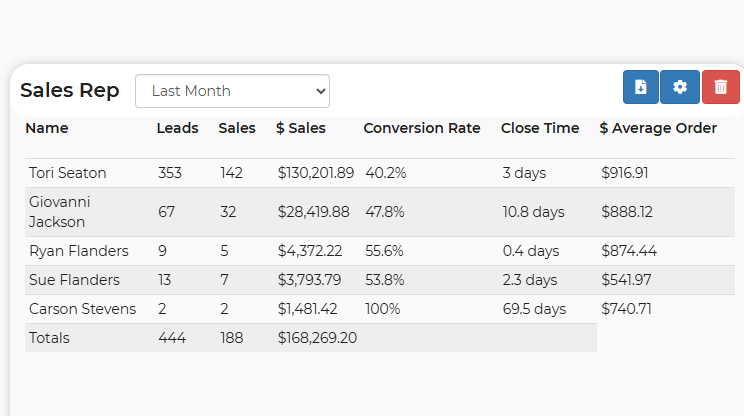The height and width of the screenshot is (416, 744).
Task: Click the Conversion Rate column header
Action: (422, 128)
